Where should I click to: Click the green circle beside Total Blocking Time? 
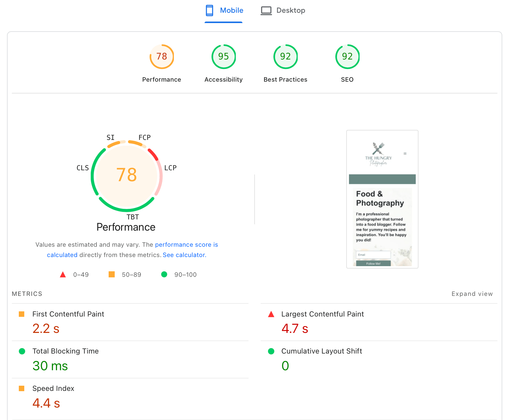click(x=22, y=351)
